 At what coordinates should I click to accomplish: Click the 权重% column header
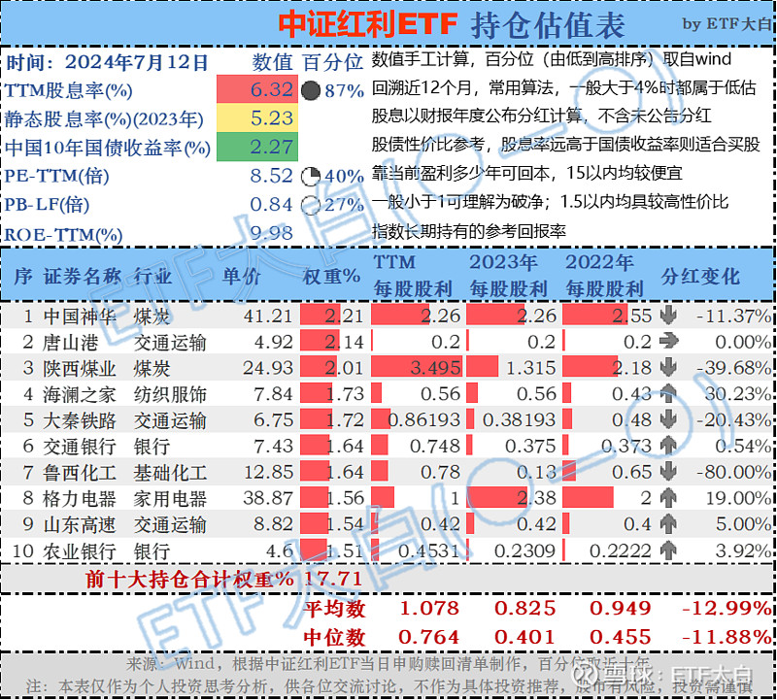[x=331, y=276]
